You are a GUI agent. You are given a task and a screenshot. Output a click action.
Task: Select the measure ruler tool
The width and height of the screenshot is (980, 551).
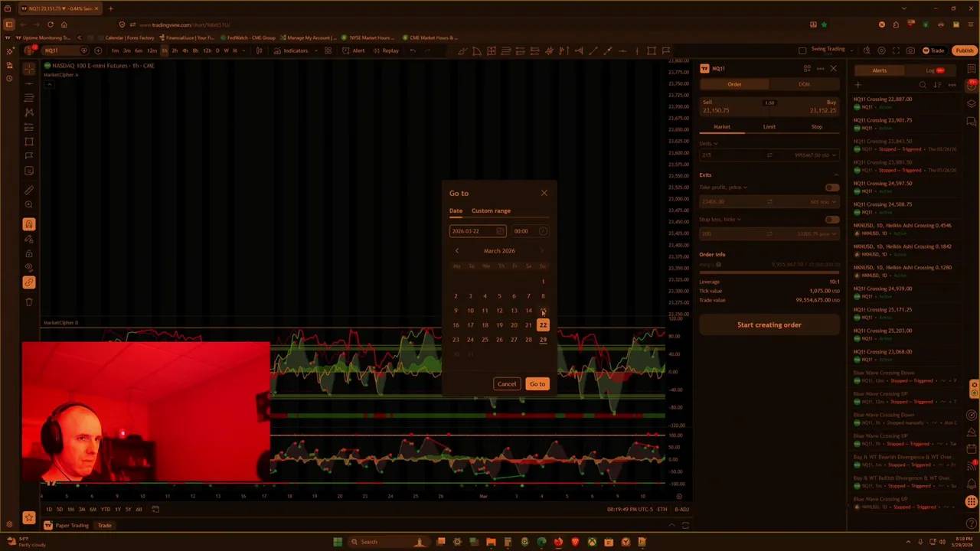29,190
